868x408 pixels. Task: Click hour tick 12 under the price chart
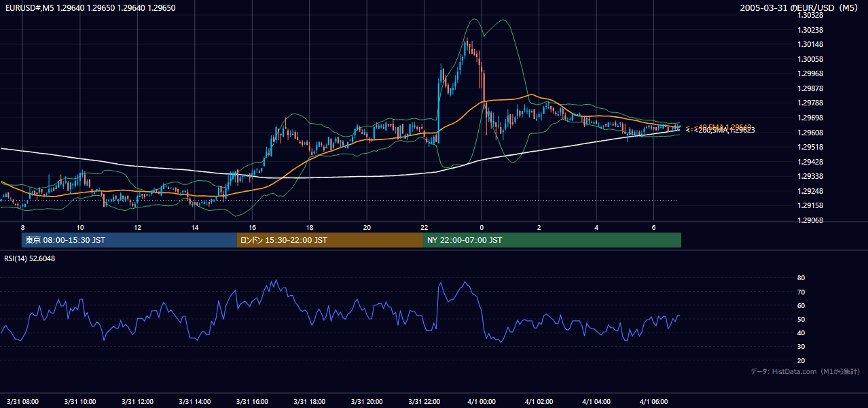coord(137,227)
